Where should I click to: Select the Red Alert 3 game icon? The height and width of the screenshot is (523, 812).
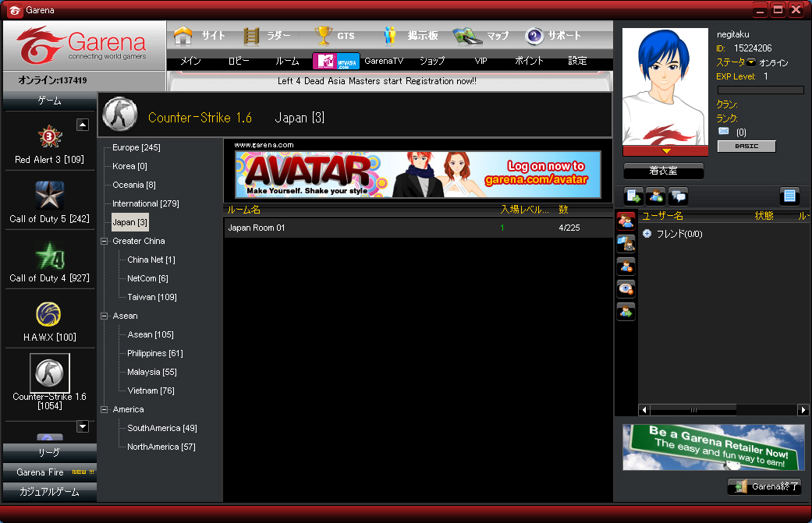point(50,136)
